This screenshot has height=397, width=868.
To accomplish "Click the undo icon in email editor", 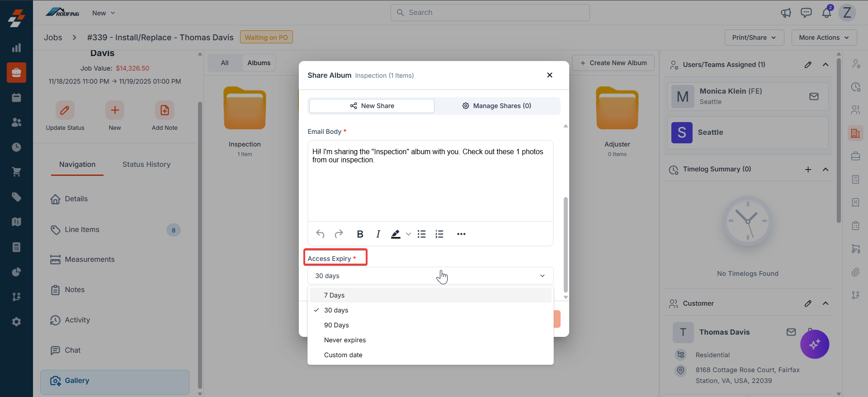I will point(320,234).
